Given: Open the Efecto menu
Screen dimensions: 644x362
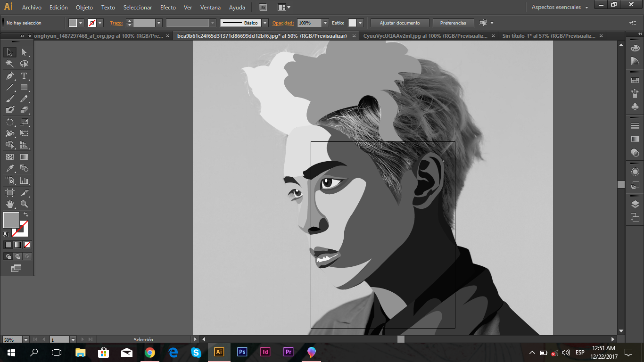Looking at the screenshot, I should [168, 8].
